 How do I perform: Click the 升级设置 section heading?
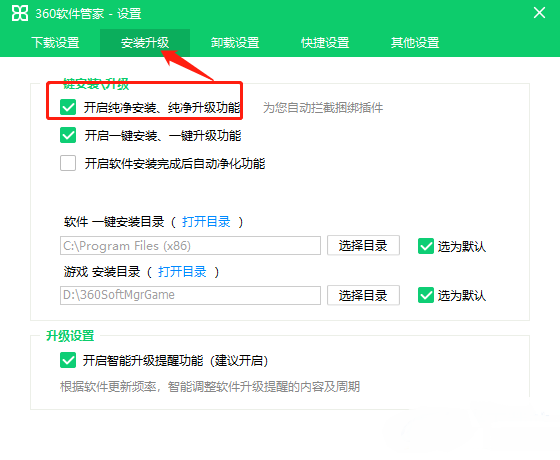(70, 336)
